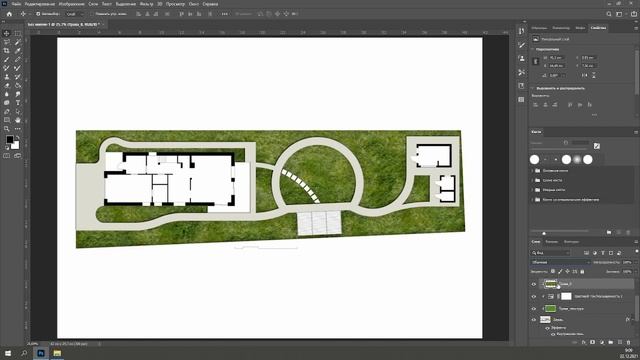Screen dimensions: 640x360
Task: Select the Hand tool
Action: tap(18, 120)
